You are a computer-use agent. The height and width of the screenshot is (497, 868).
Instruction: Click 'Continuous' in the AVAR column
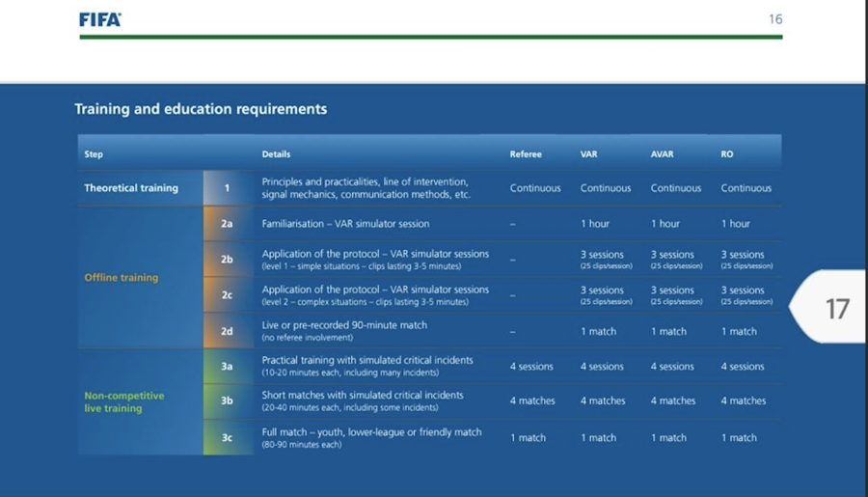click(676, 188)
